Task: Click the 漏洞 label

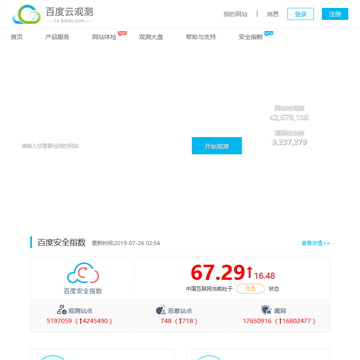Action: pyautogui.click(x=280, y=311)
